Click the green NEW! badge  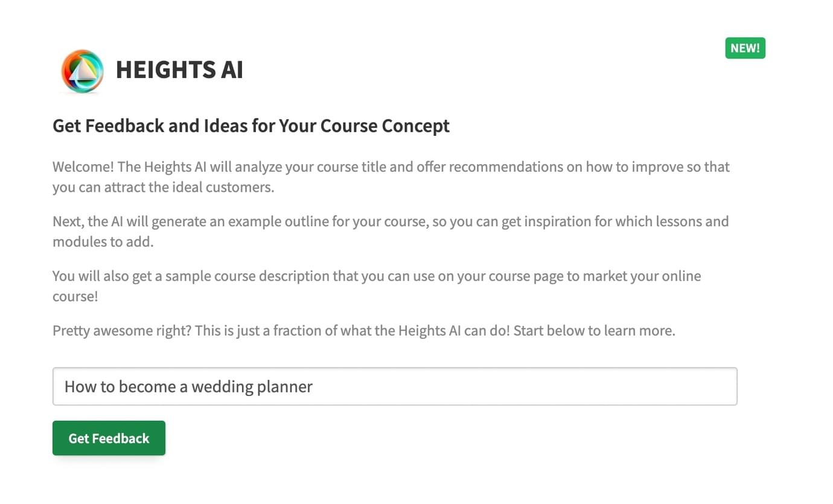pyautogui.click(x=745, y=48)
